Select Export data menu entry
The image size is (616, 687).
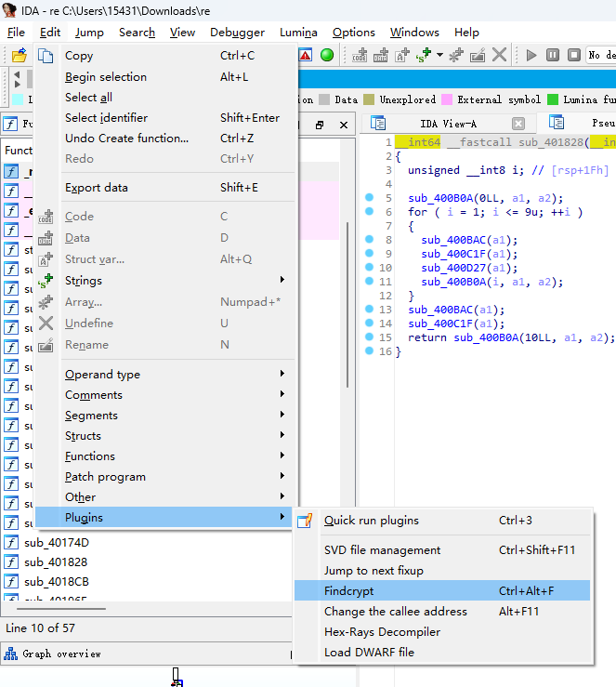tap(97, 188)
